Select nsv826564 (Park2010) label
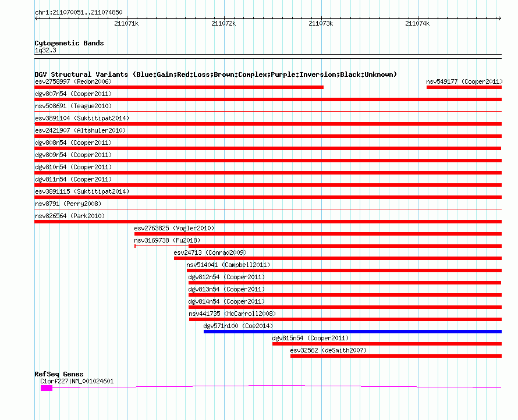 pyautogui.click(x=70, y=216)
